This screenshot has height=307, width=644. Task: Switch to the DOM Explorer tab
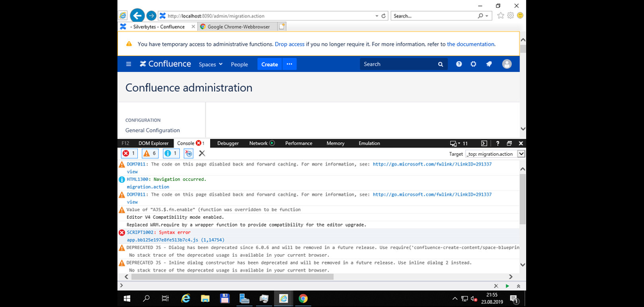tap(153, 144)
